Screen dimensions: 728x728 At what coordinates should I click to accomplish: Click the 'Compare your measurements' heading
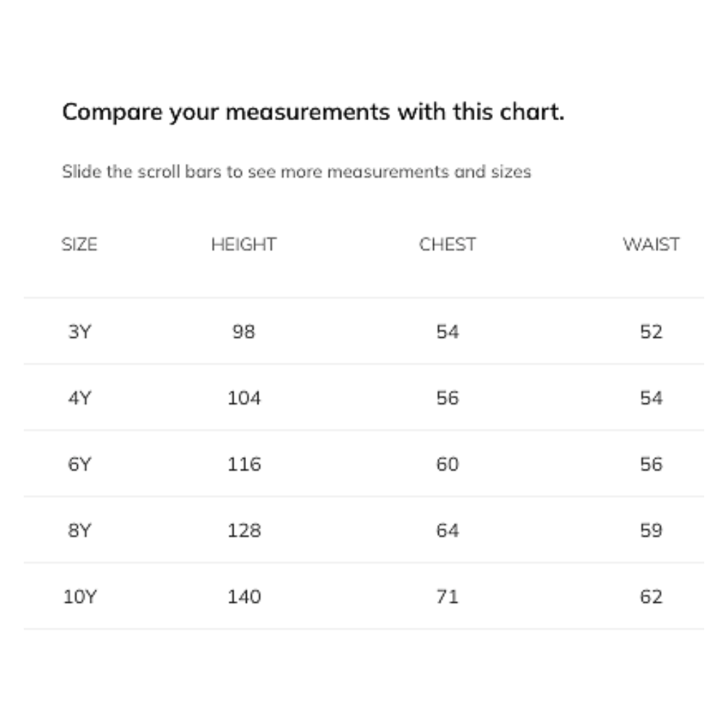click(313, 113)
